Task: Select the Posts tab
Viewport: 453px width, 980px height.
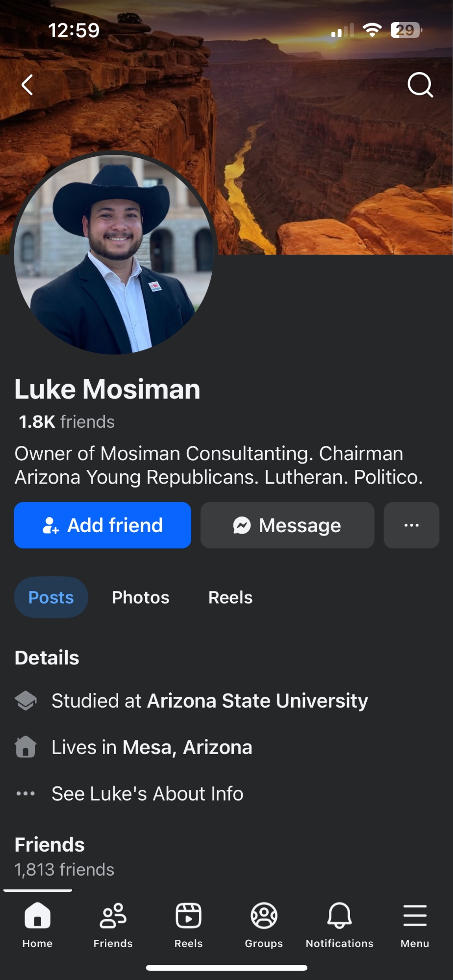Action: [51, 597]
